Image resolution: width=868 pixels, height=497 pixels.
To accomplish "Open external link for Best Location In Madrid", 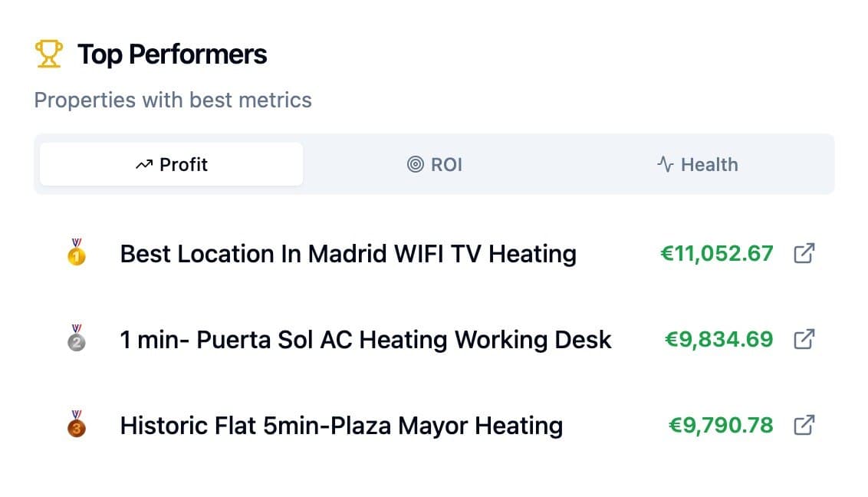I will click(804, 253).
